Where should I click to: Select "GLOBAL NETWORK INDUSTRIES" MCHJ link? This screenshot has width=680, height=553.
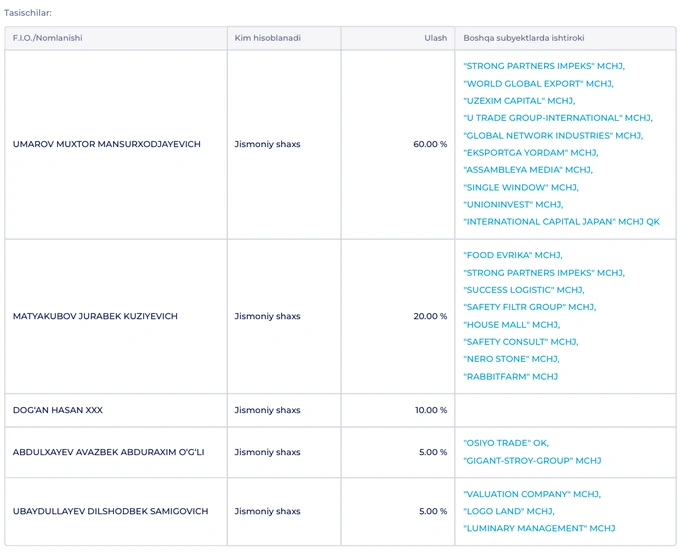552,135
